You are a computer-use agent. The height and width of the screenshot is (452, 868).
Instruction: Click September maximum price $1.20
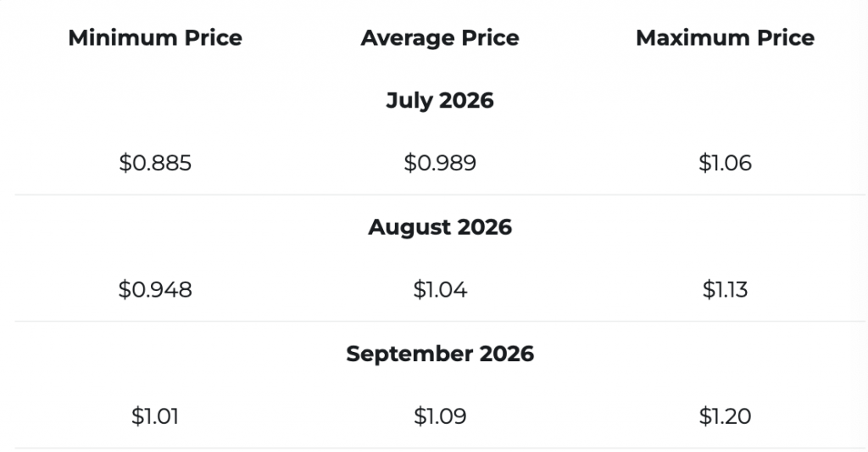pos(726,416)
